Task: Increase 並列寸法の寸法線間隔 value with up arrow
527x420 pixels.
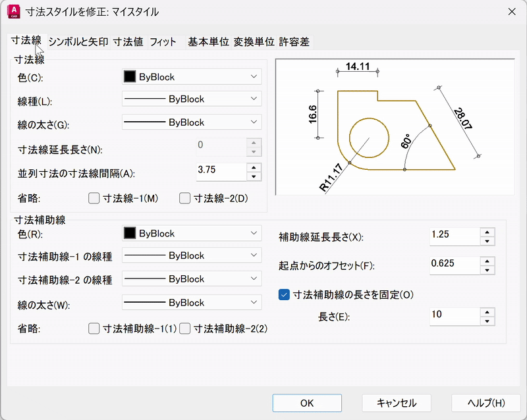Action: (254, 167)
